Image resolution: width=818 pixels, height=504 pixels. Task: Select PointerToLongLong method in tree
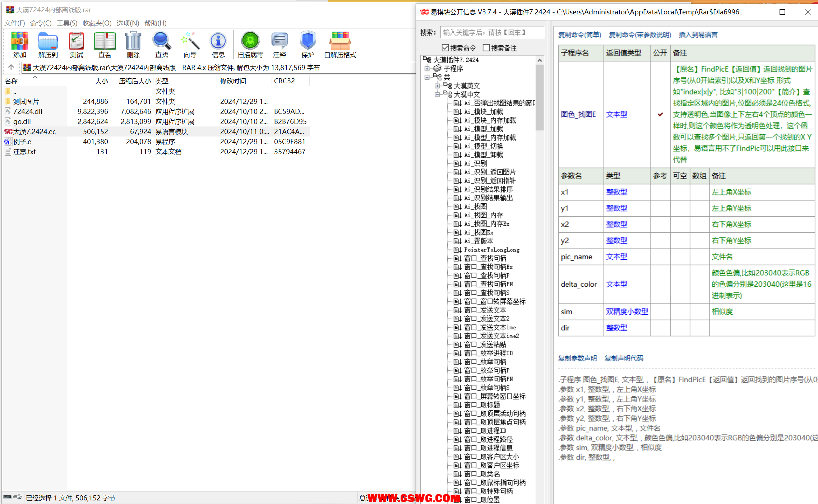[491, 249]
